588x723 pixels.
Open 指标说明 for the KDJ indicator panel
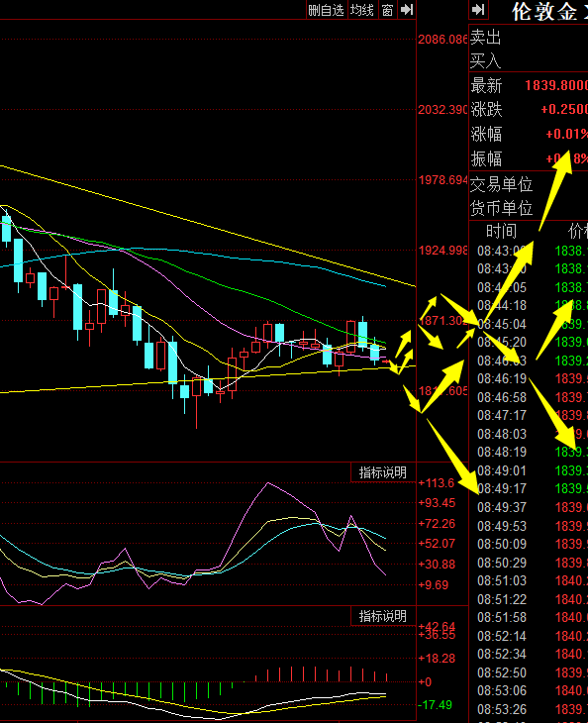coord(383,472)
